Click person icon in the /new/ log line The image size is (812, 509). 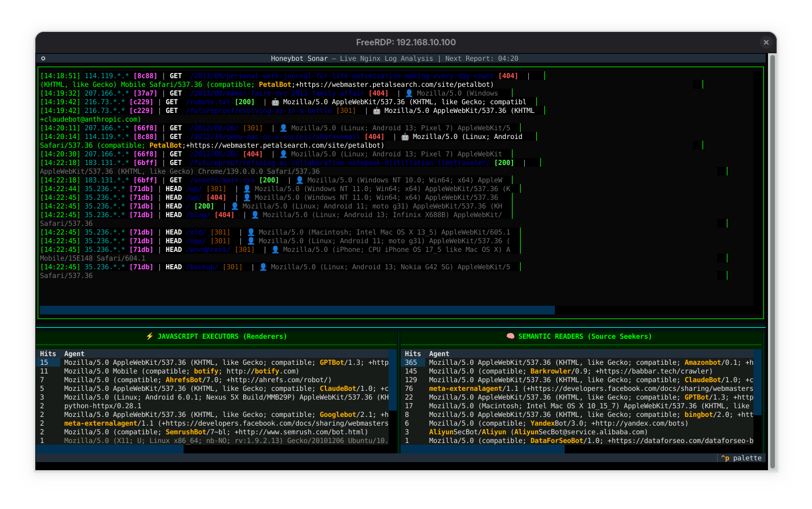[251, 241]
